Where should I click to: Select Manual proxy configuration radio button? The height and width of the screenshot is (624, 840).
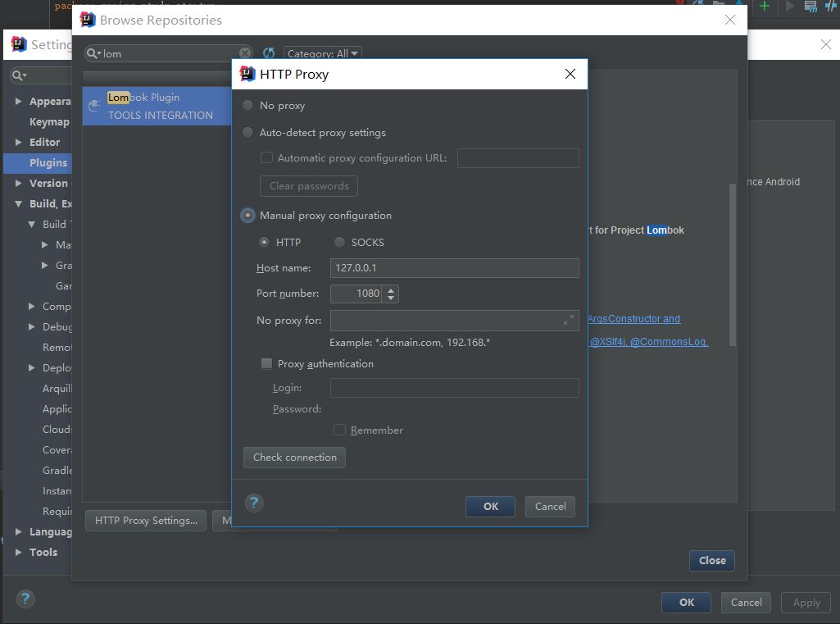pos(247,215)
